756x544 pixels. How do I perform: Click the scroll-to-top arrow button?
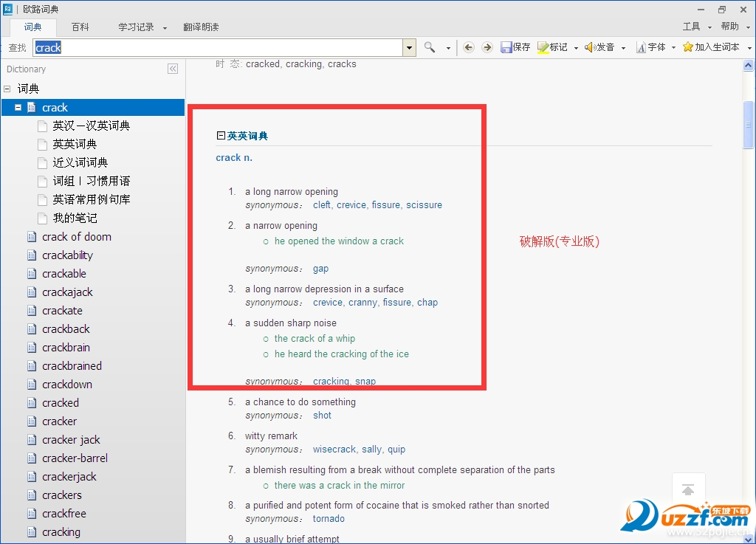coord(688,490)
